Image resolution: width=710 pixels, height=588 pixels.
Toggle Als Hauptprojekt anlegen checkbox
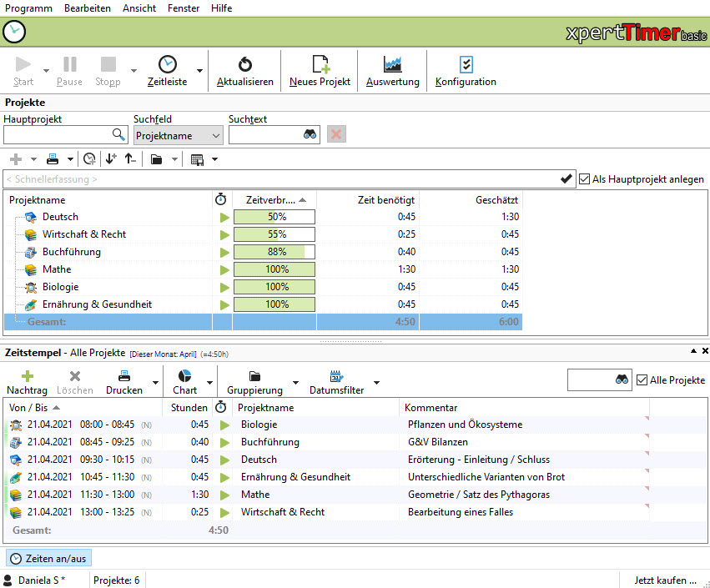point(584,178)
